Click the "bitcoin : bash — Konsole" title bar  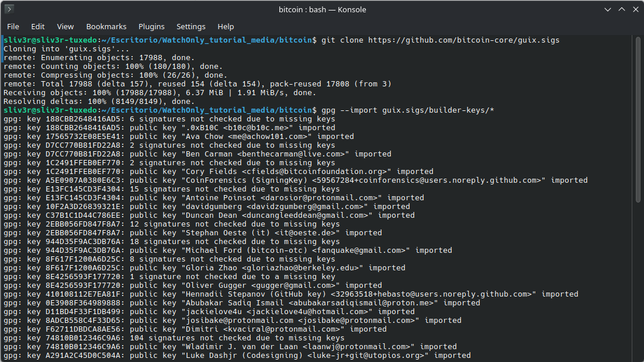(x=322, y=9)
